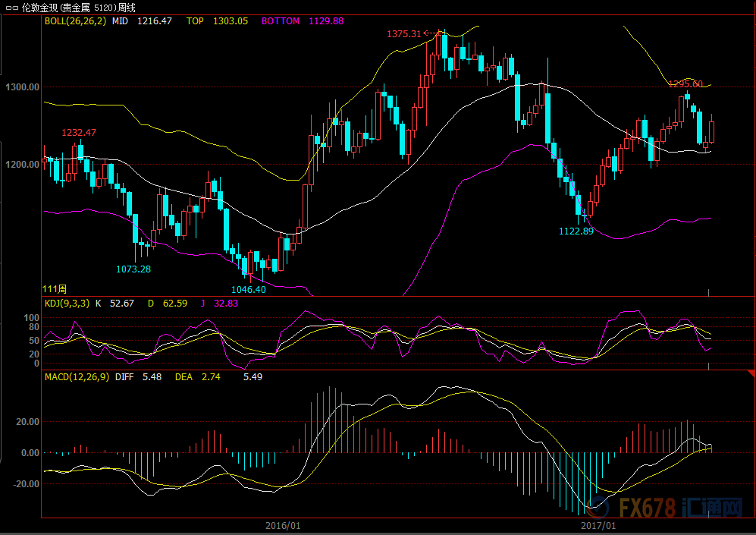
Task: Click the red corner triangle on MACD panel
Action: (x=750, y=374)
